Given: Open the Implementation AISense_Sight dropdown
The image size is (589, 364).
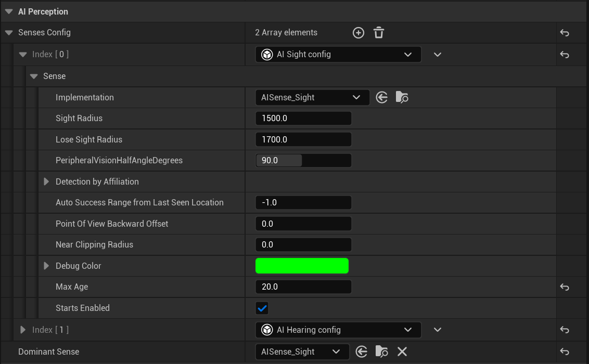Looking at the screenshot, I should pos(312,97).
